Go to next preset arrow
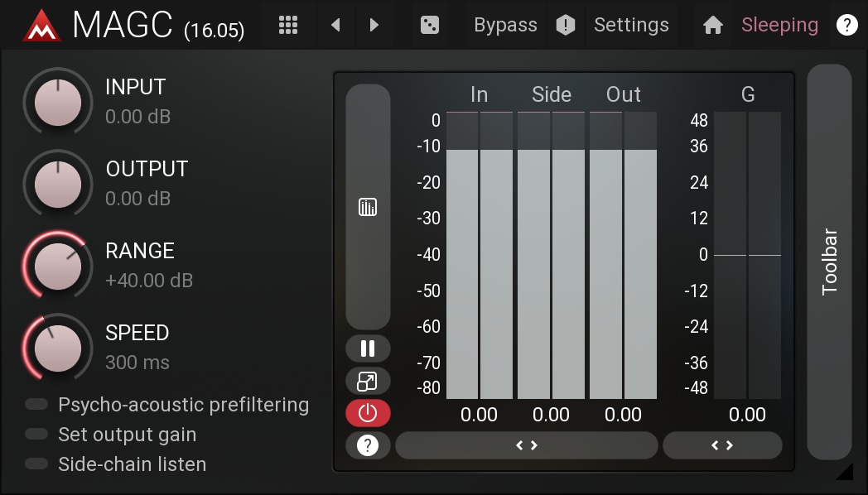Viewport: 868px width, 495px height. pyautogui.click(x=374, y=25)
